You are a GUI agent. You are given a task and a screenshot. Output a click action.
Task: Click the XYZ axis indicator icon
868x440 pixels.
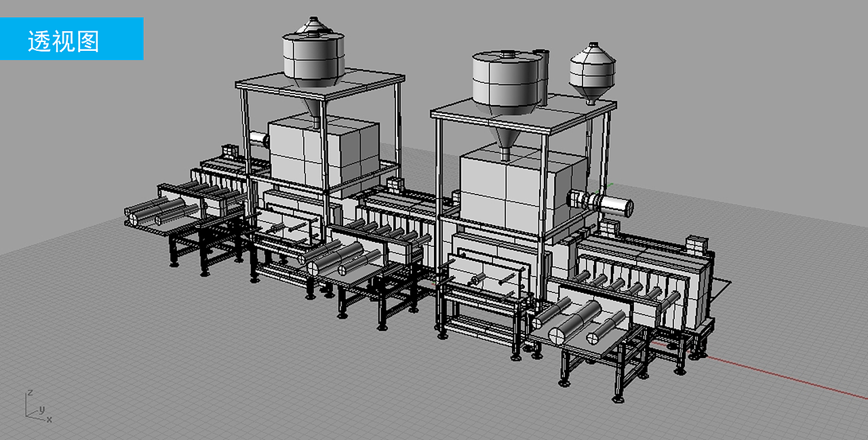click(38, 407)
